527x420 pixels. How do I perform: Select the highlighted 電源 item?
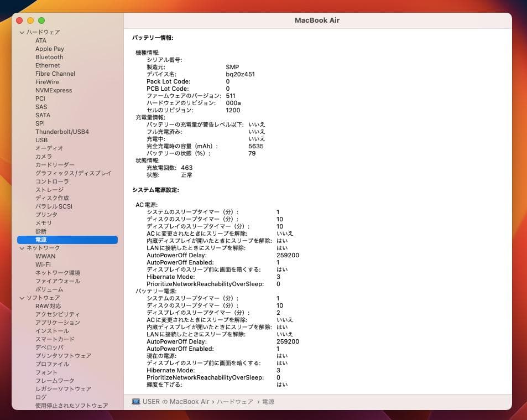pos(67,240)
